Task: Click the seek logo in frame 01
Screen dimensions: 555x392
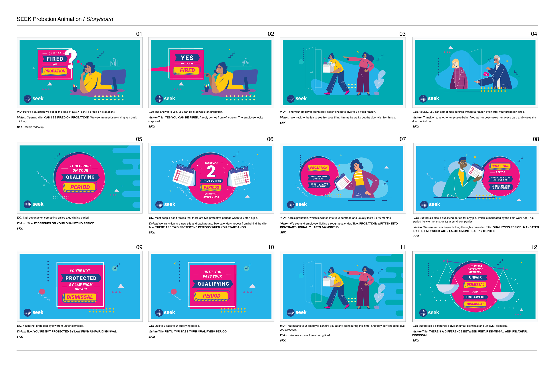Action: pos(34,98)
